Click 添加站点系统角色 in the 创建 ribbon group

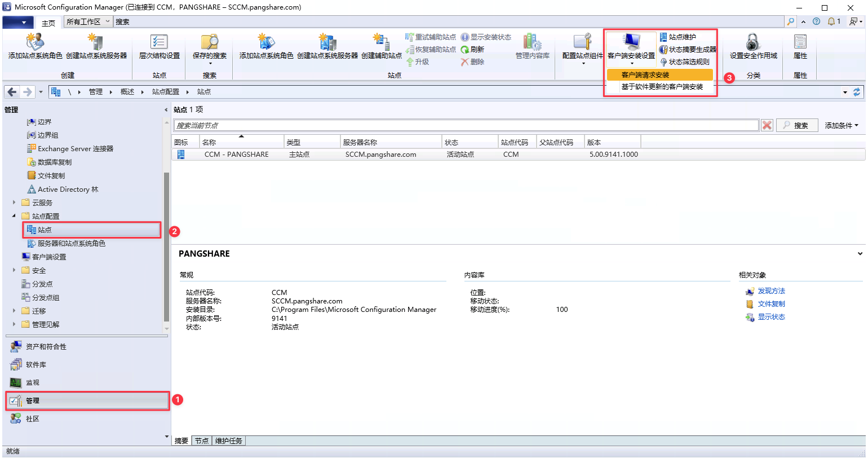tap(35, 46)
